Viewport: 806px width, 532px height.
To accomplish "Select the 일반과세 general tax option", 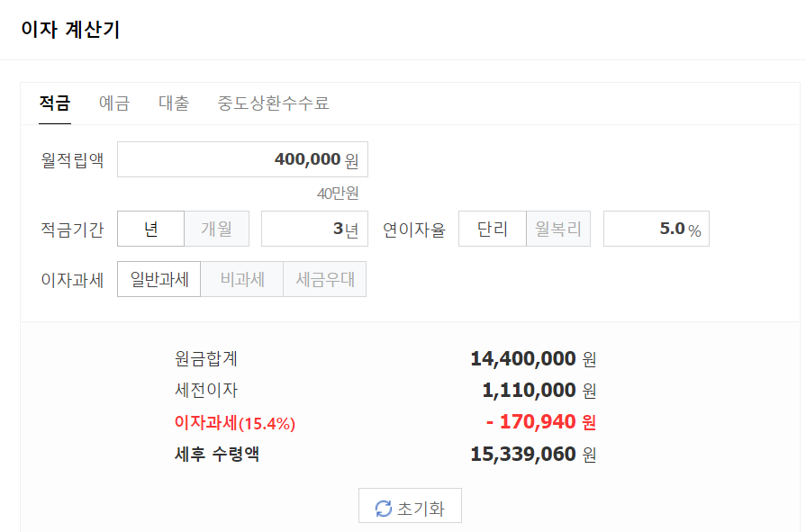I will [x=158, y=279].
